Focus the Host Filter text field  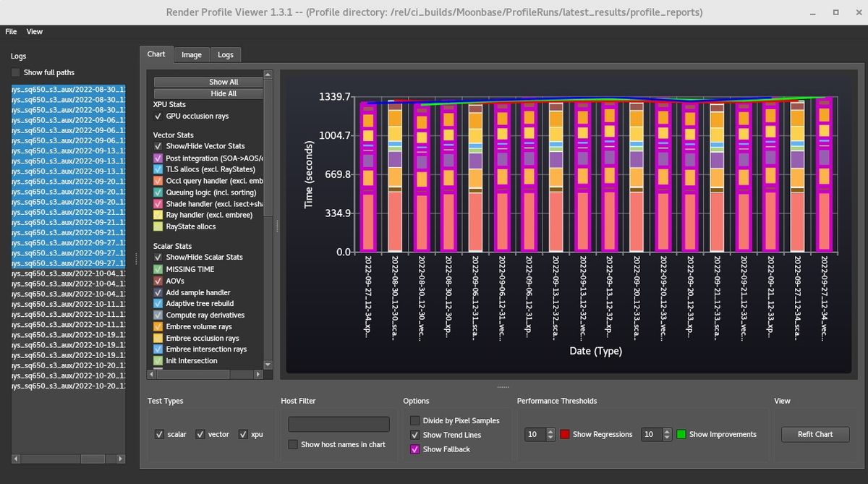pos(339,425)
